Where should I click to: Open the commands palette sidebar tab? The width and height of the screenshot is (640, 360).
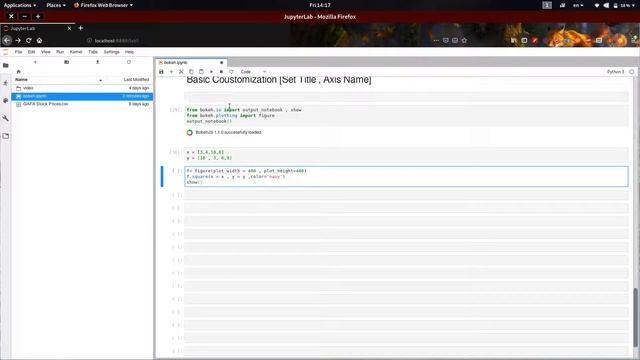coord(6,100)
